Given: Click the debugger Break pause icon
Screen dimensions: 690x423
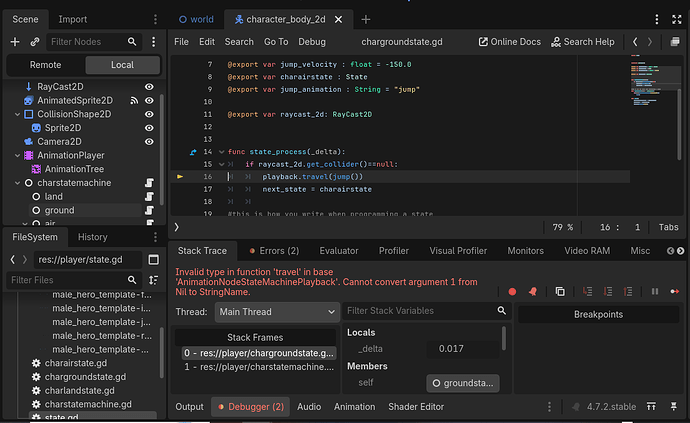Looking at the screenshot, I should 655,291.
